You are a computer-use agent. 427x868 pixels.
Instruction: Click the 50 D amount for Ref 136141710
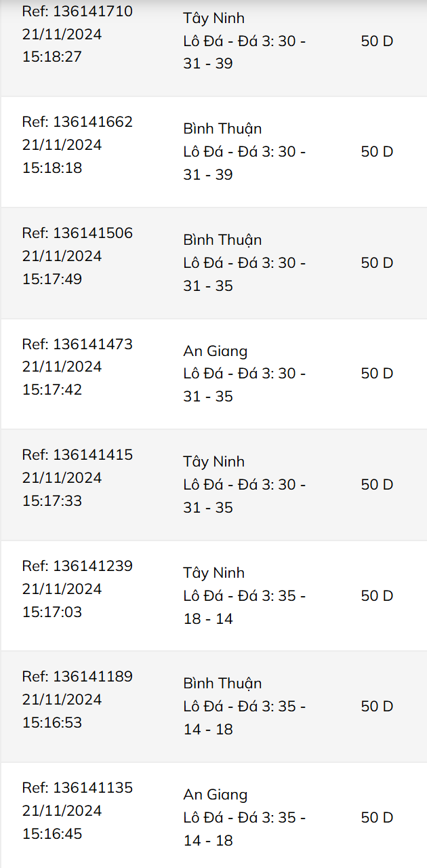(x=377, y=41)
